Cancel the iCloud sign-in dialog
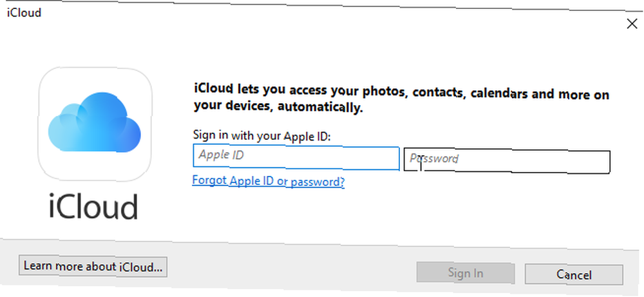This screenshot has height=297, width=644. point(574,274)
